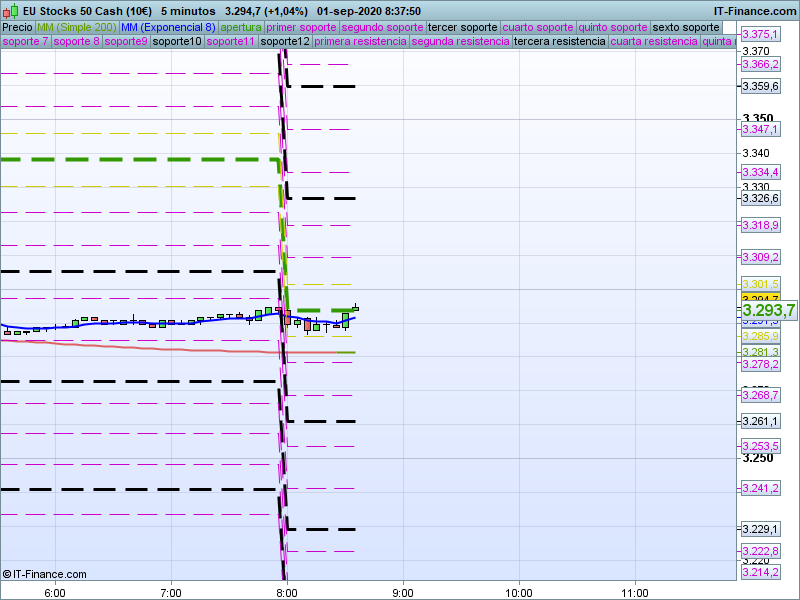This screenshot has height=600, width=800.
Task: Select the soporte12 legend label
Action: pos(284,42)
